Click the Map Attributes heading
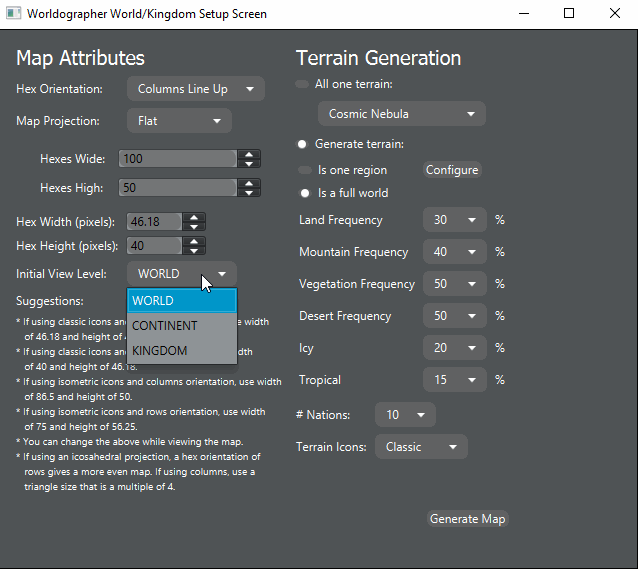This screenshot has height=569, width=638. click(80, 58)
